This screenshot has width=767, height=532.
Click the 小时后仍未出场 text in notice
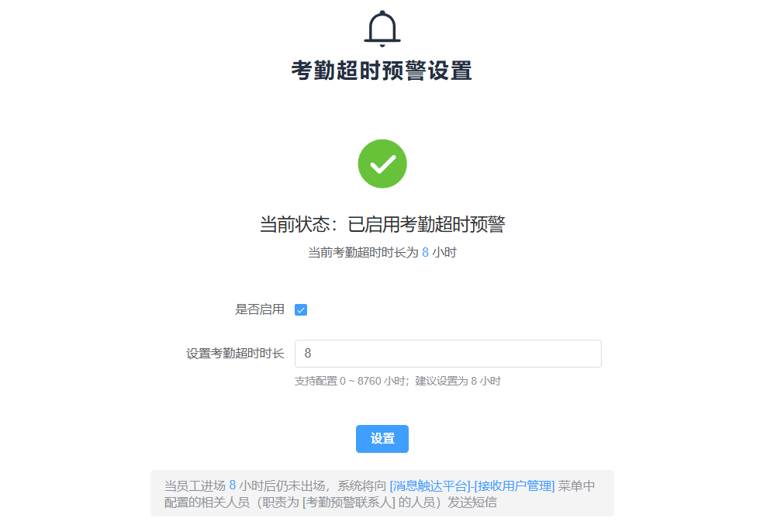click(282, 486)
